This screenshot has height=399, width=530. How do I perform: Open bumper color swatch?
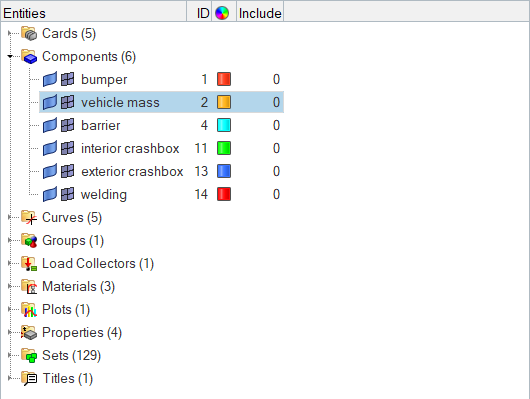pyautogui.click(x=224, y=79)
